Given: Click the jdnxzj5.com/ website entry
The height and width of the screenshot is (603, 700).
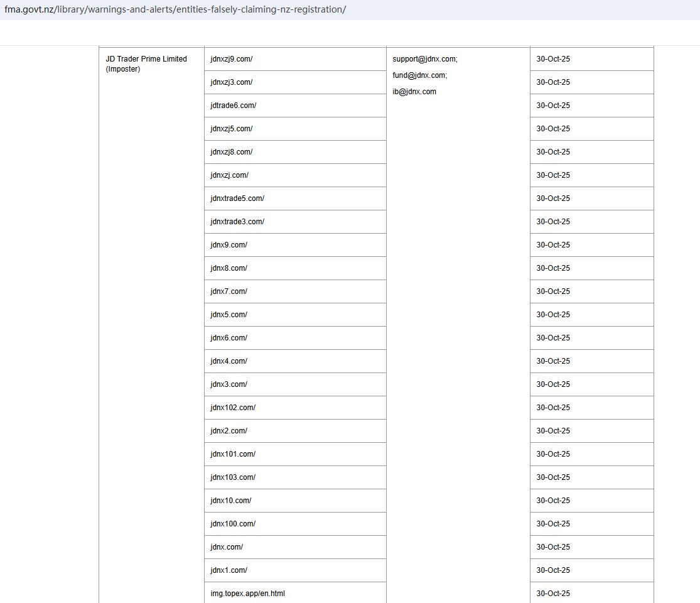Looking at the screenshot, I should click(231, 129).
